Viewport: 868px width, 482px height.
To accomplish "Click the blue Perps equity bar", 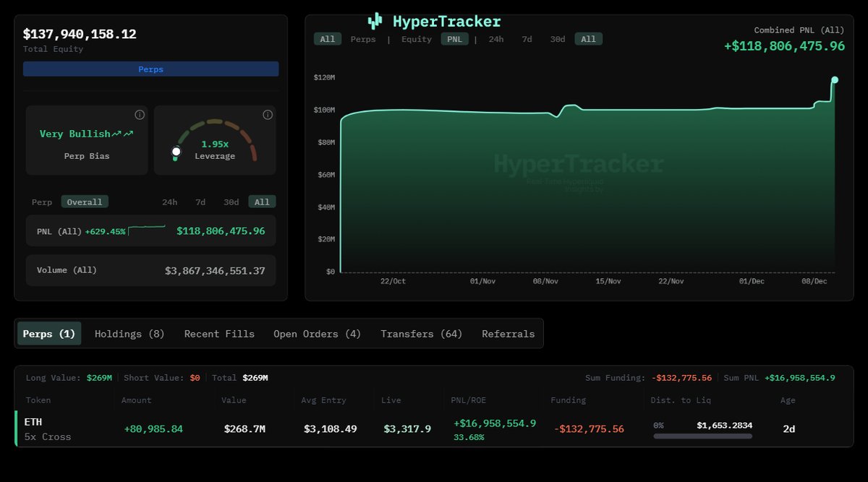I will 150,69.
